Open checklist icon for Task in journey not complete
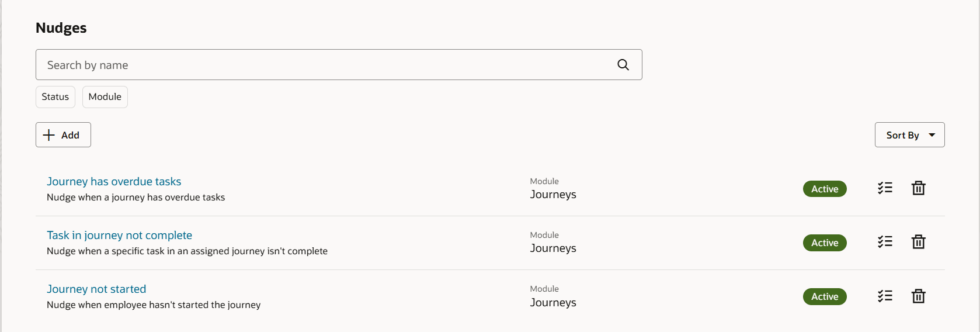 click(x=885, y=242)
